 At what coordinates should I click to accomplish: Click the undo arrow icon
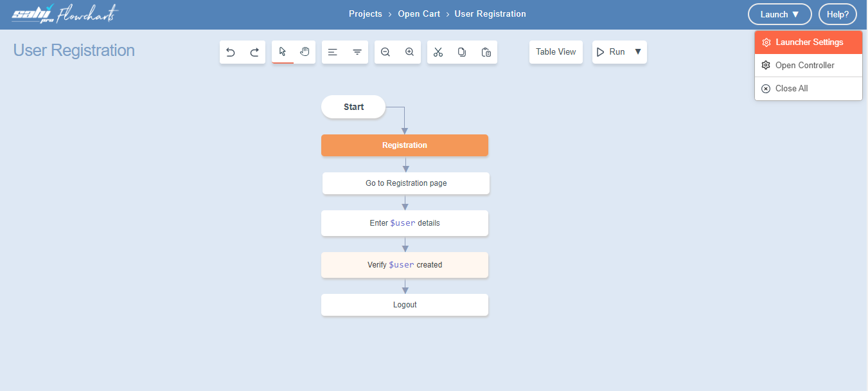[x=231, y=52]
